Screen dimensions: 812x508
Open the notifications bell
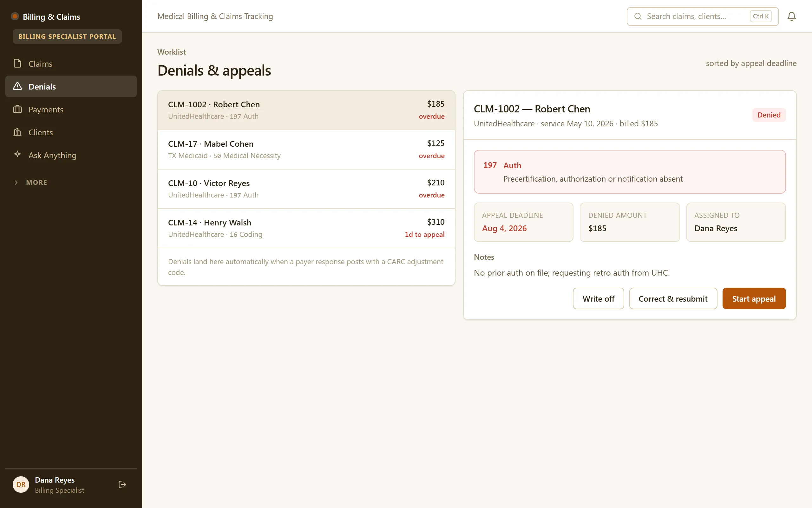click(791, 17)
